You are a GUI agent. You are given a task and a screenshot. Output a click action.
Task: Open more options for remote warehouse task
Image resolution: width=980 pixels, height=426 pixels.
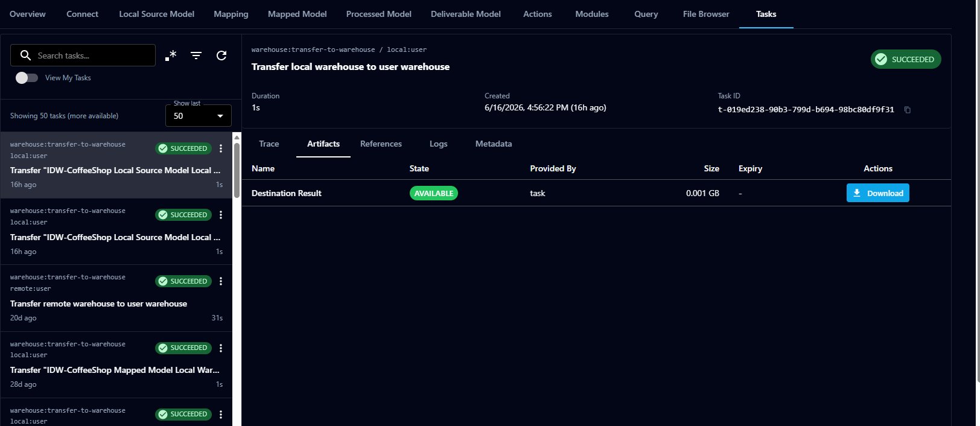coord(221,281)
